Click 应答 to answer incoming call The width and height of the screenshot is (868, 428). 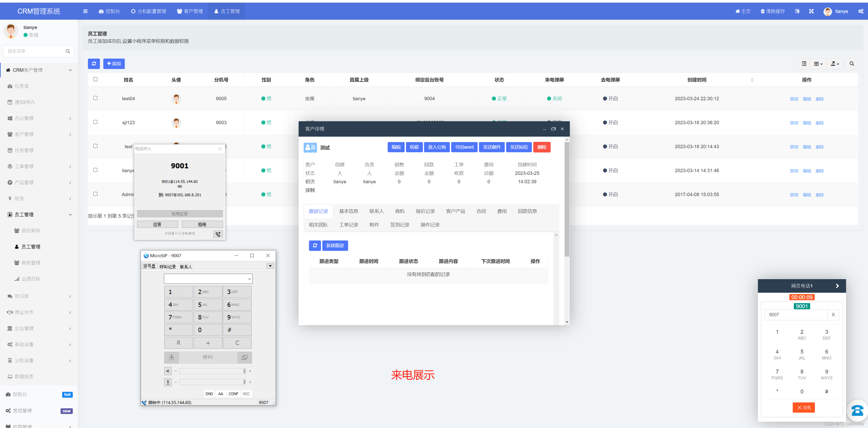[157, 224]
